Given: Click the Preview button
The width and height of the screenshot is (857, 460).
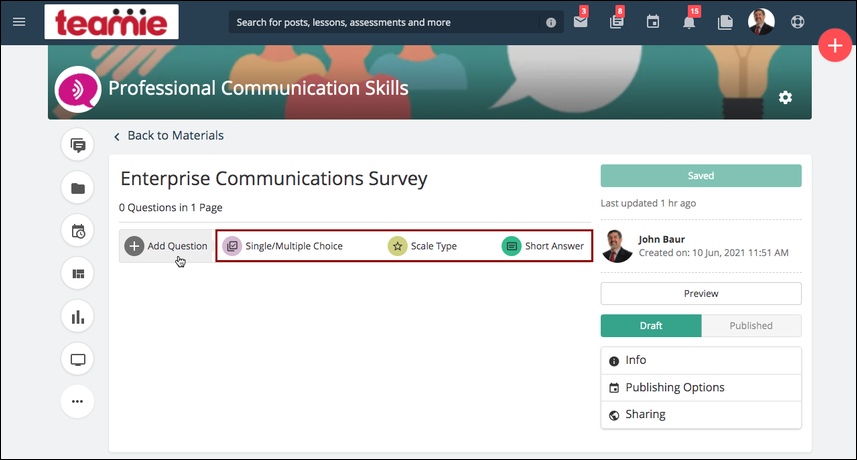Looking at the screenshot, I should pos(701,293).
